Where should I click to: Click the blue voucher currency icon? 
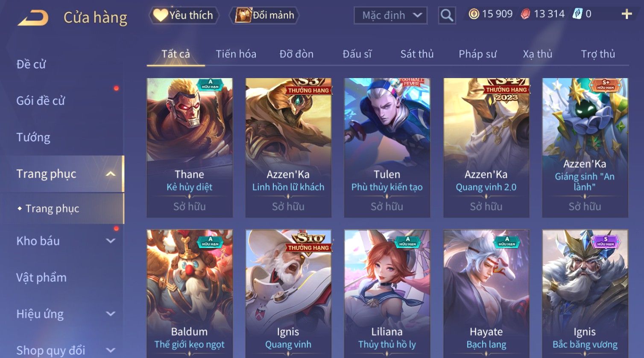(577, 14)
